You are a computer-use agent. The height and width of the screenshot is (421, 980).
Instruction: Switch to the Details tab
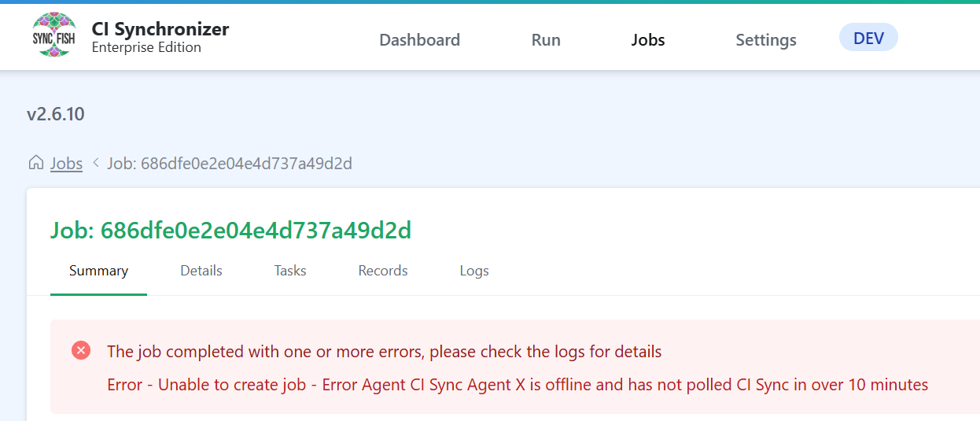(201, 271)
